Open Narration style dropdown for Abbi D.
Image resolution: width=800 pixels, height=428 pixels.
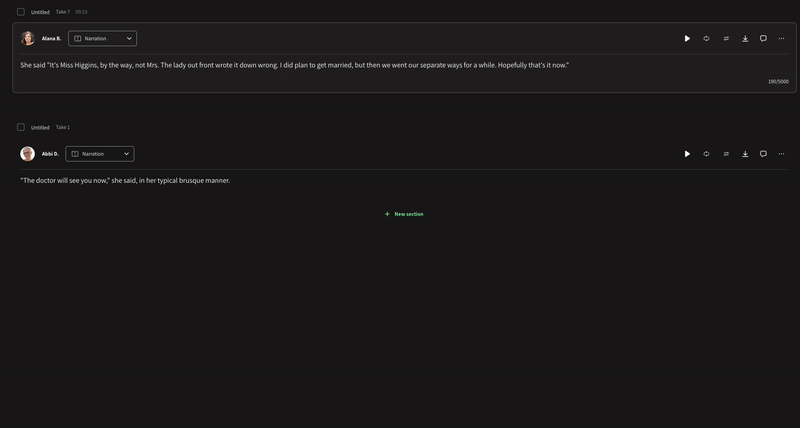pos(100,154)
